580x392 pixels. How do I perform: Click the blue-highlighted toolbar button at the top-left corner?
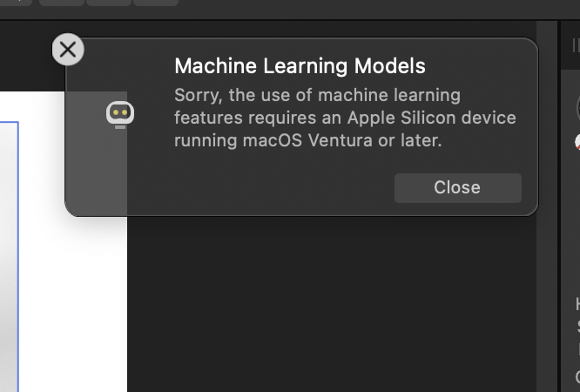pyautogui.click(x=16, y=3)
